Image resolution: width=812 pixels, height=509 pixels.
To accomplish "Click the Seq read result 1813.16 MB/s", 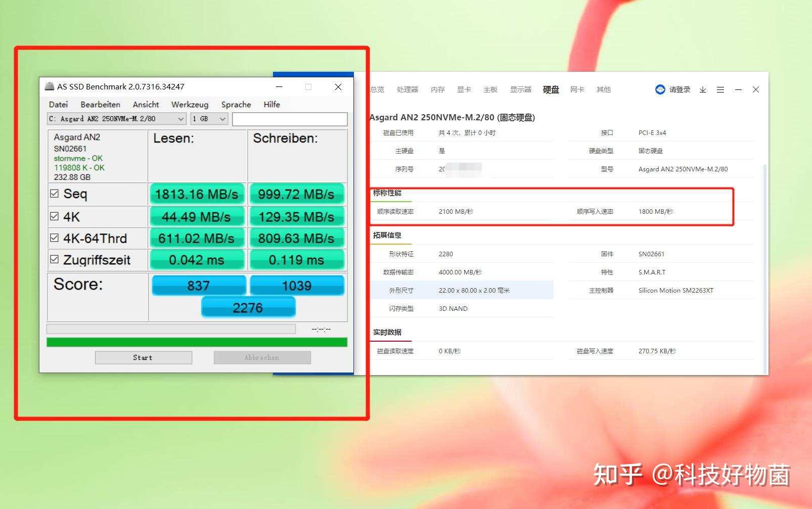I will pyautogui.click(x=197, y=194).
